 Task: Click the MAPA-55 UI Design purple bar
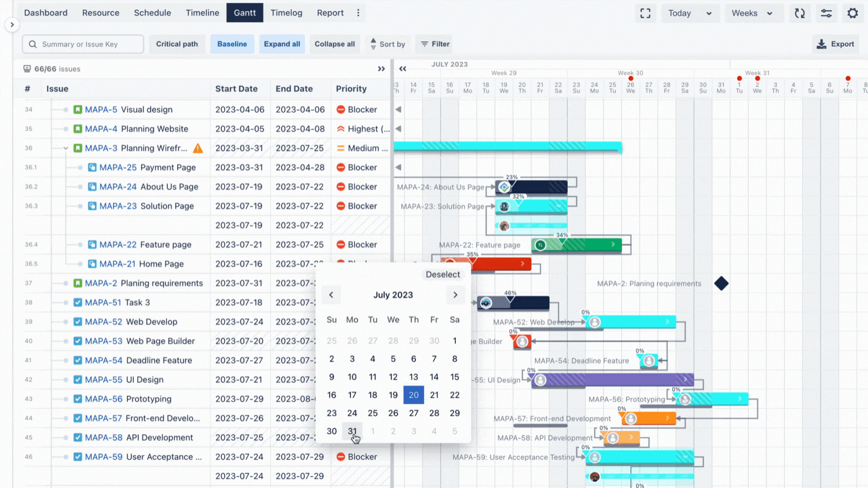613,380
